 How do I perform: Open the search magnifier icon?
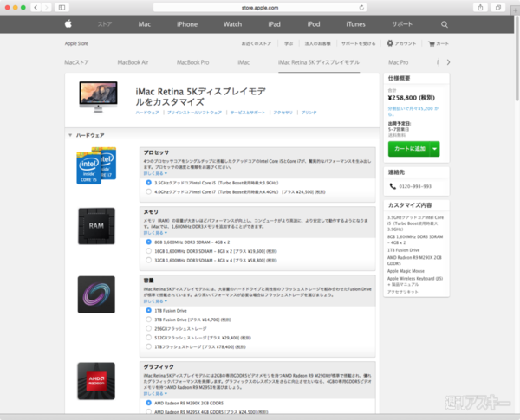click(x=445, y=24)
